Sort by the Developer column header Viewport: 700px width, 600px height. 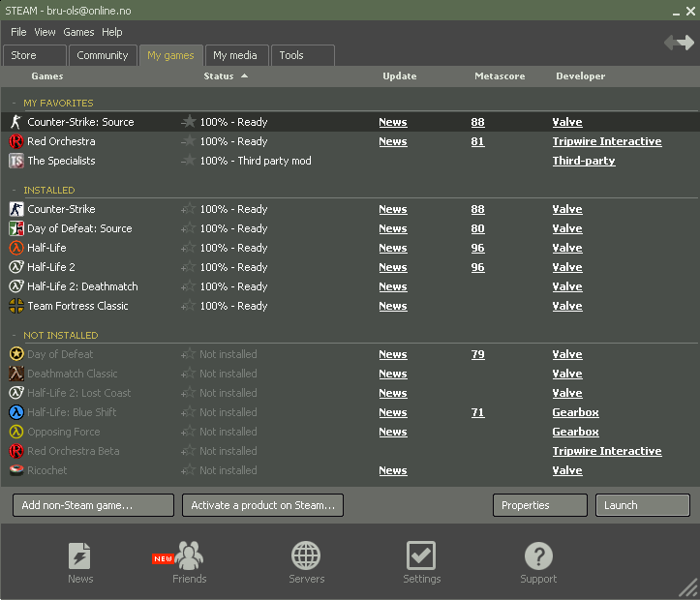click(x=580, y=75)
